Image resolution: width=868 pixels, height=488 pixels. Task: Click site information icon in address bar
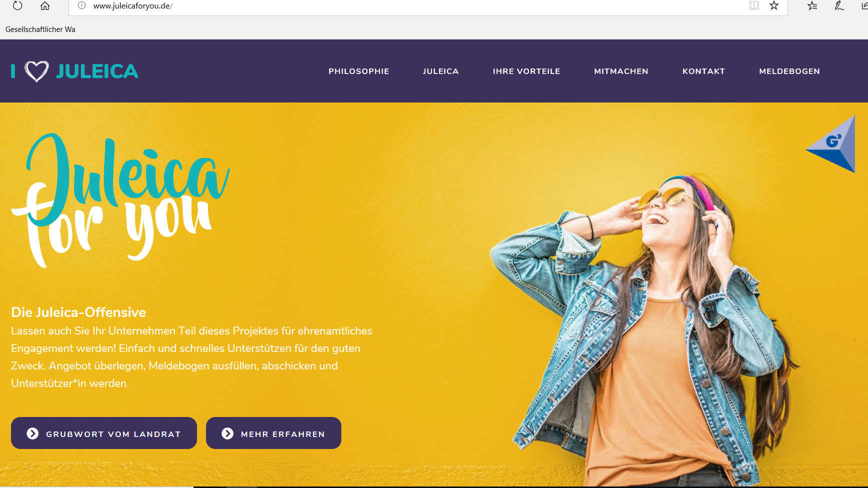(x=82, y=5)
